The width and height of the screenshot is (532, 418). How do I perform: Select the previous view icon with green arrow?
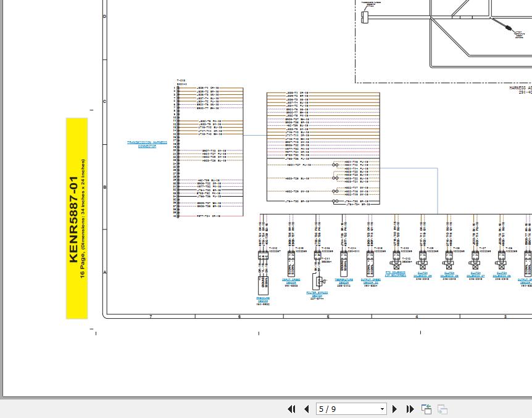pyautogui.click(x=426, y=409)
